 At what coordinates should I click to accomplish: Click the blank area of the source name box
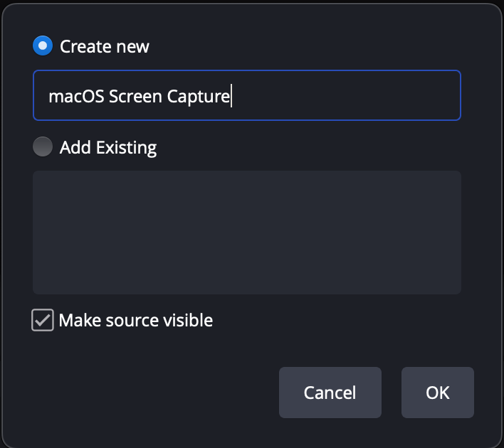point(345,95)
